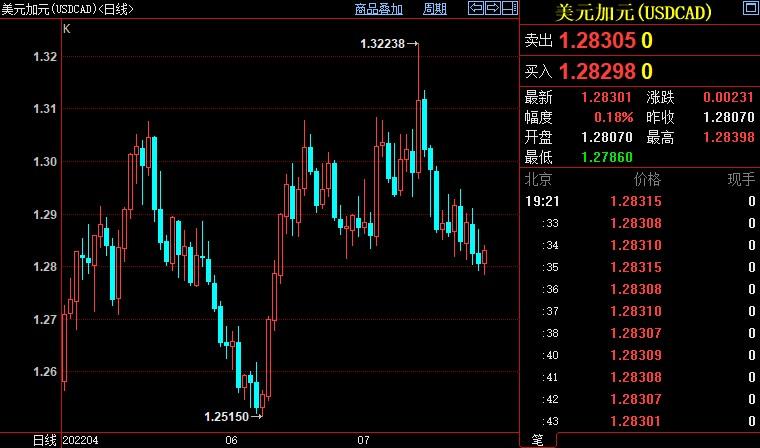Select the :43 tick row at 1.28301
Screen dimensions: 760x448
pyautogui.click(x=640, y=421)
